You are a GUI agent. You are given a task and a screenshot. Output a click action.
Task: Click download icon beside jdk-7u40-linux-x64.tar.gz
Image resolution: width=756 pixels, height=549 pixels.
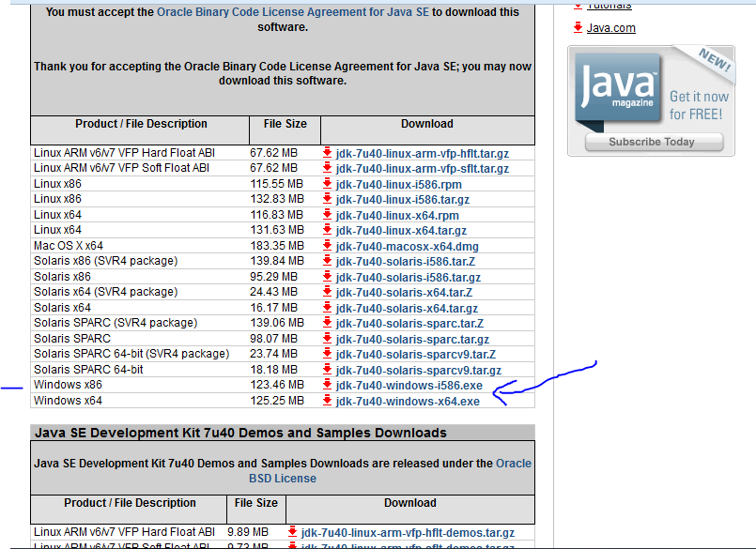[x=327, y=229]
